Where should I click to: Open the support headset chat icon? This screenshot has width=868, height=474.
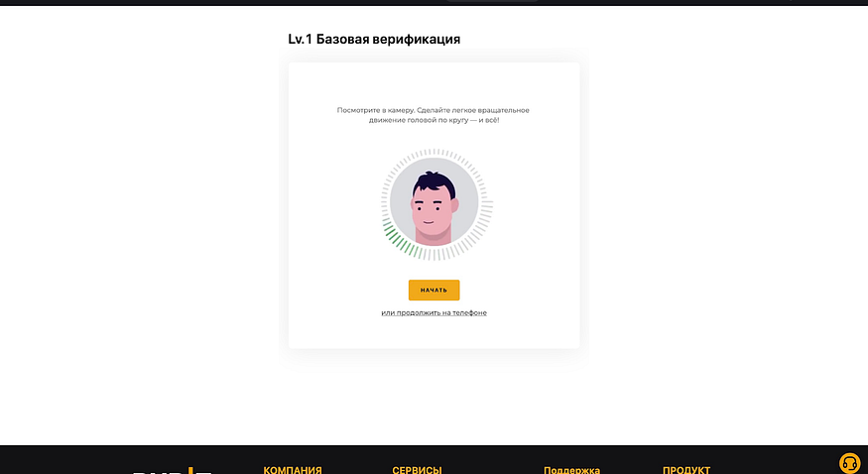pos(850,463)
